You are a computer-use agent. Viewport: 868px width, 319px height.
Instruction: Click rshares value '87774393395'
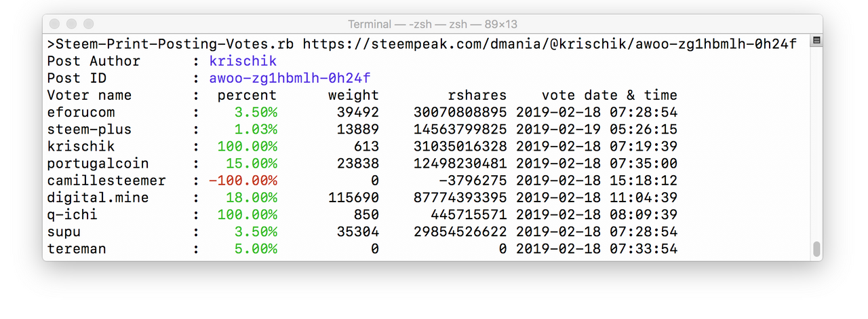[460, 198]
